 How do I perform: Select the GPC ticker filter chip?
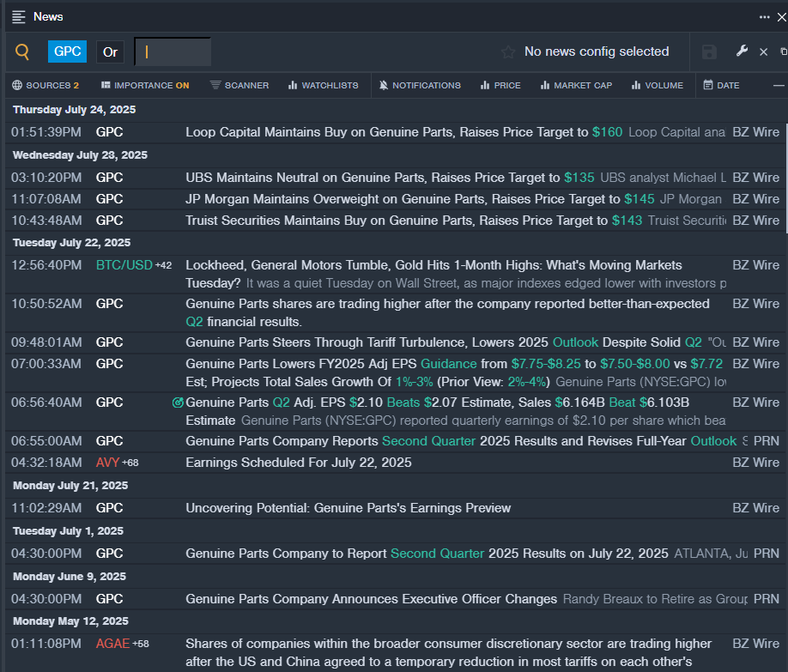click(67, 51)
